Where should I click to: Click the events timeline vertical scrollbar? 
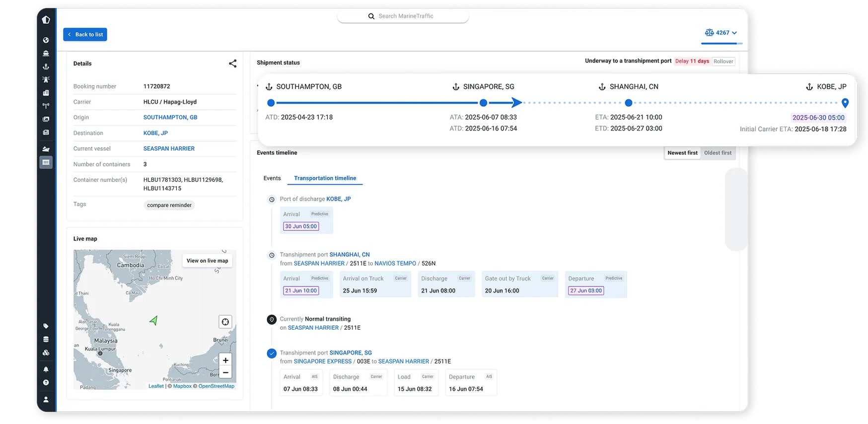[x=736, y=209]
